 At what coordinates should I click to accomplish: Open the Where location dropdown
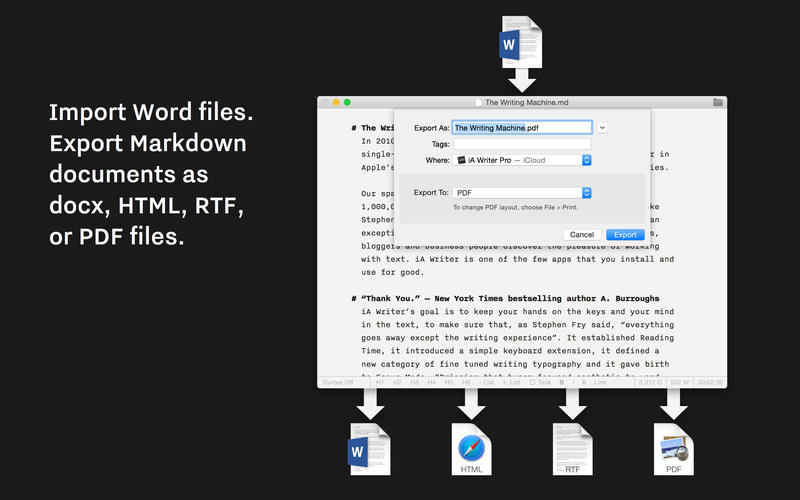click(523, 160)
